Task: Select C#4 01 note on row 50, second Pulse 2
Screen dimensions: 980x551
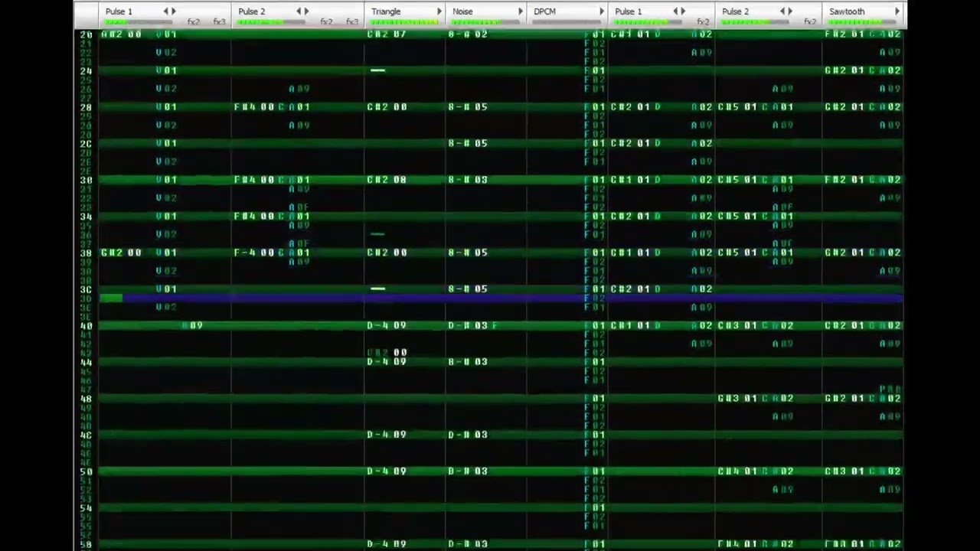Action: (x=738, y=471)
